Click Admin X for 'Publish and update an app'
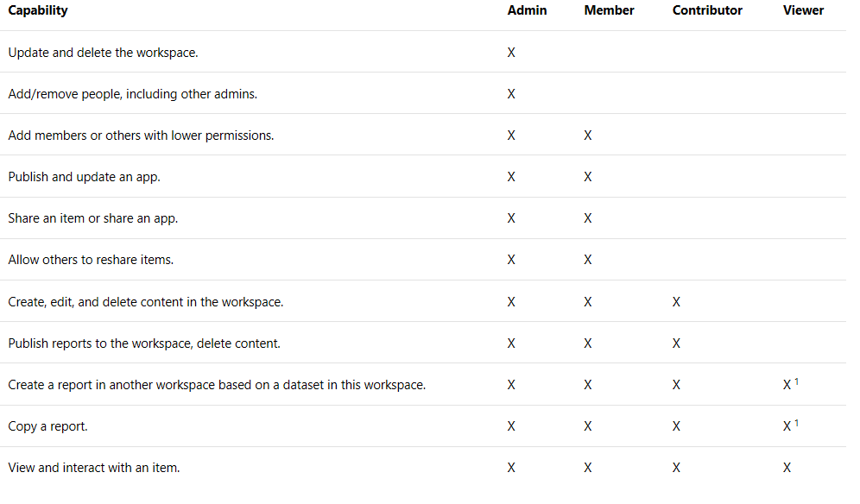This screenshot has width=860, height=504. 511,177
